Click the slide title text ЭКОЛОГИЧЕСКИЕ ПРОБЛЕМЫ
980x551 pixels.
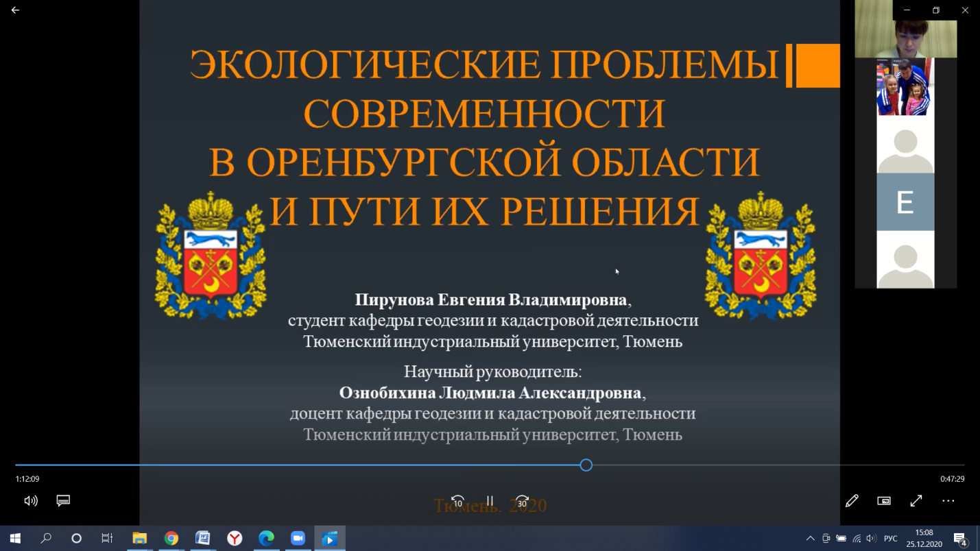pyautogui.click(x=484, y=64)
